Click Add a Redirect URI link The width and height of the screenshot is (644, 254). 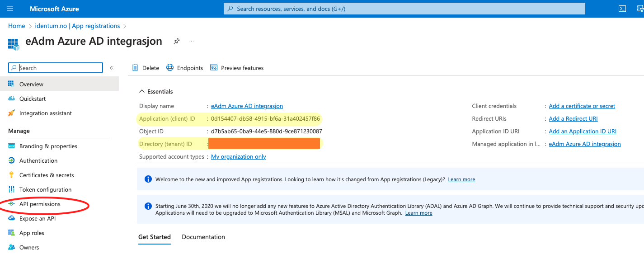[x=573, y=118]
